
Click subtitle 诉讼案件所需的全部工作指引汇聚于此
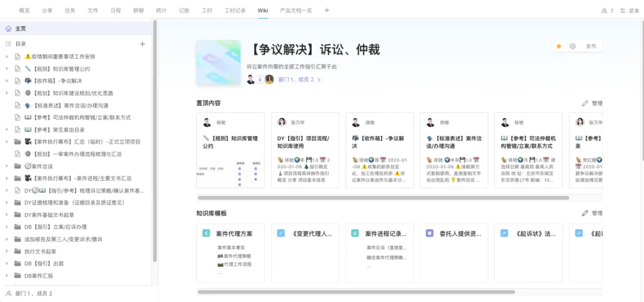[292, 67]
